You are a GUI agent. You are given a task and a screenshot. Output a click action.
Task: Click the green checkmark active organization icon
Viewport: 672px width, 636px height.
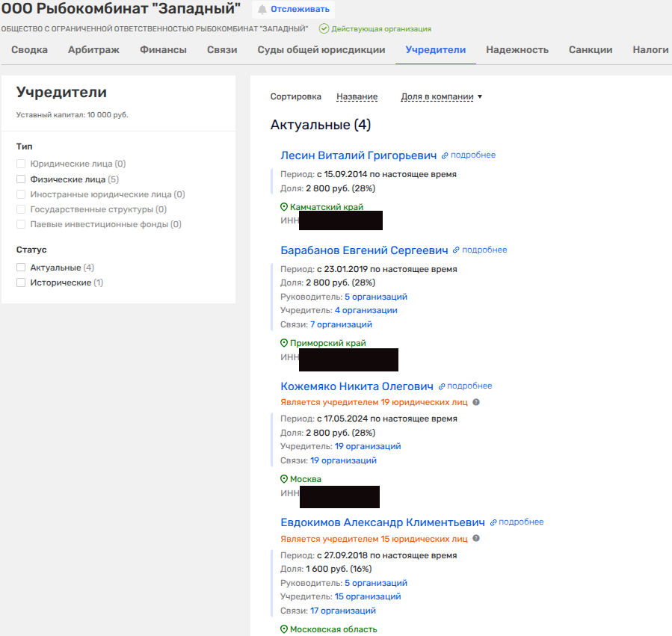324,28
